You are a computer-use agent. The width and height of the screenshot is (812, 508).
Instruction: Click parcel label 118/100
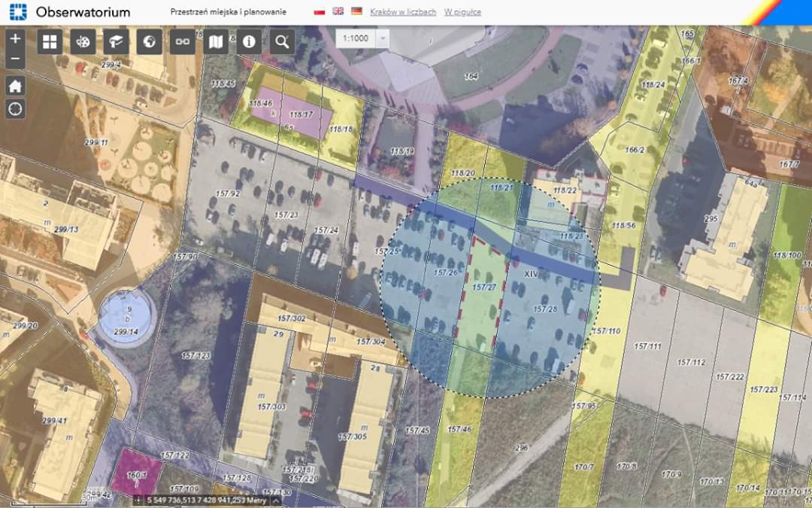(787, 255)
